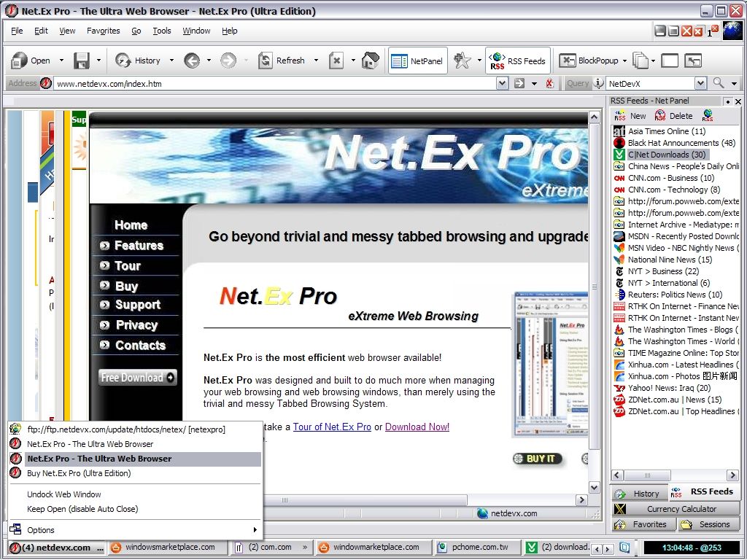Viewport: 747px width, 560px height.
Task: Click the Back arrow icon
Action: [x=192, y=61]
